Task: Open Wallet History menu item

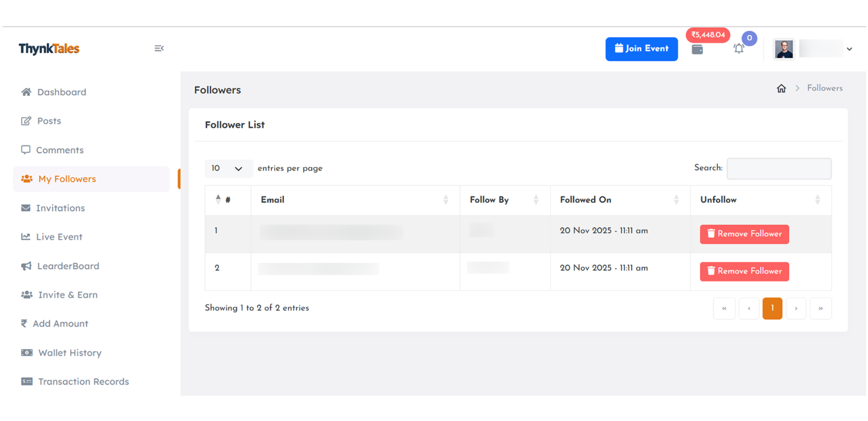Action: tap(70, 353)
